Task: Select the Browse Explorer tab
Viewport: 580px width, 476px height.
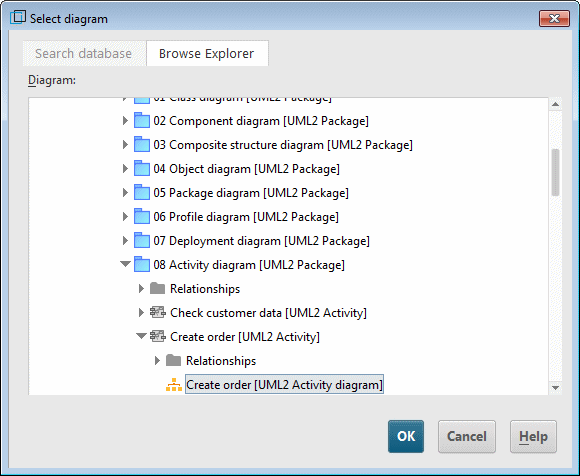Action: coord(207,54)
